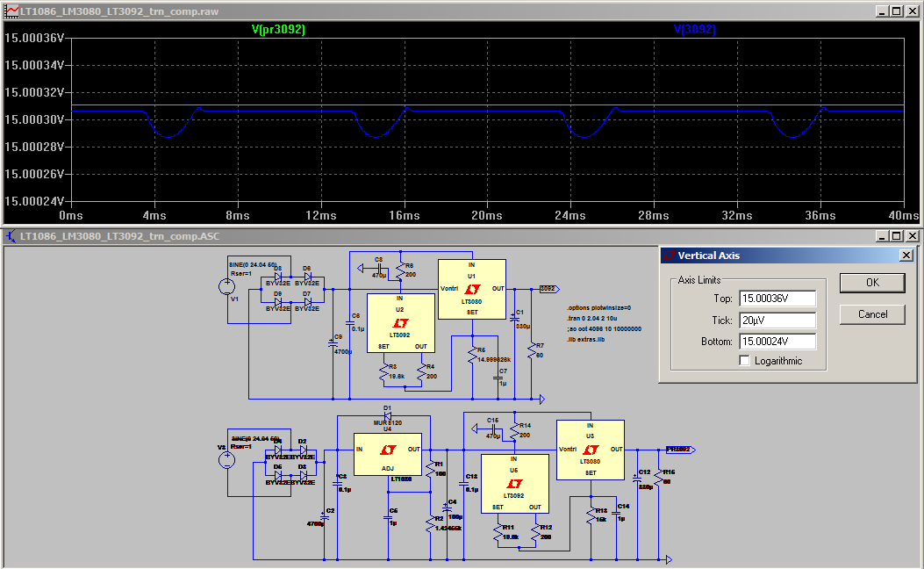Click the .tran 0 2.04 2 10u directive
924x569 pixels.
[591, 319]
